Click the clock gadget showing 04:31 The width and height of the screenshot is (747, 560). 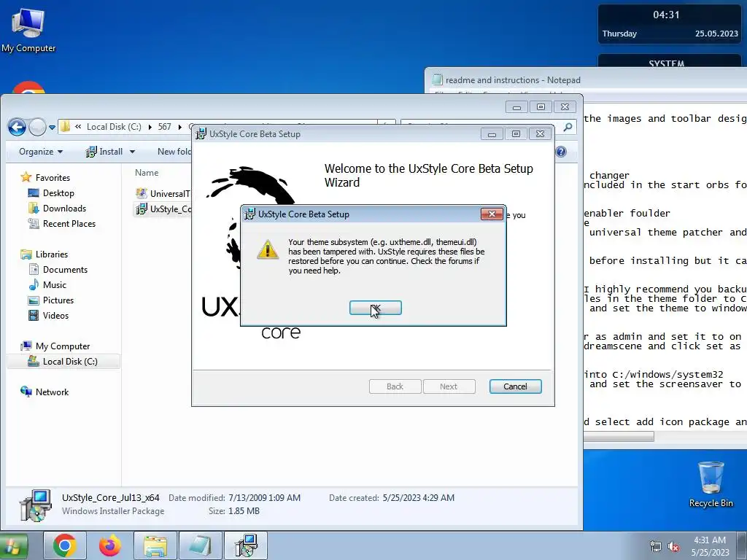click(670, 24)
